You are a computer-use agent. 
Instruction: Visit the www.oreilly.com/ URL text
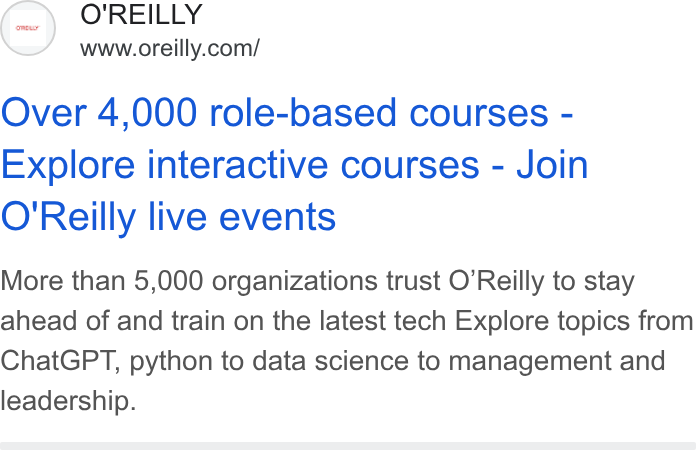click(170, 48)
